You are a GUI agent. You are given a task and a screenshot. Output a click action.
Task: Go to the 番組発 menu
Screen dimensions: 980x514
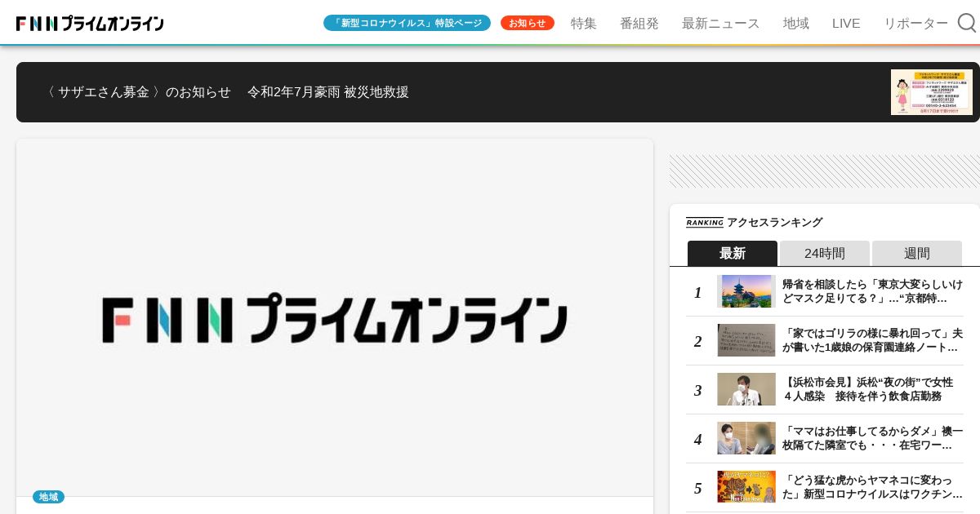coord(639,23)
